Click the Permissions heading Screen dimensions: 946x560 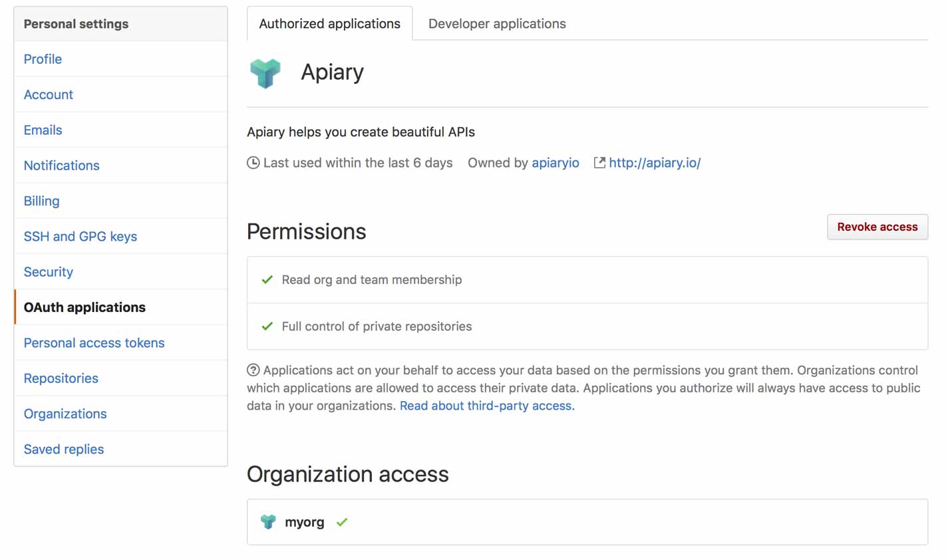point(307,231)
